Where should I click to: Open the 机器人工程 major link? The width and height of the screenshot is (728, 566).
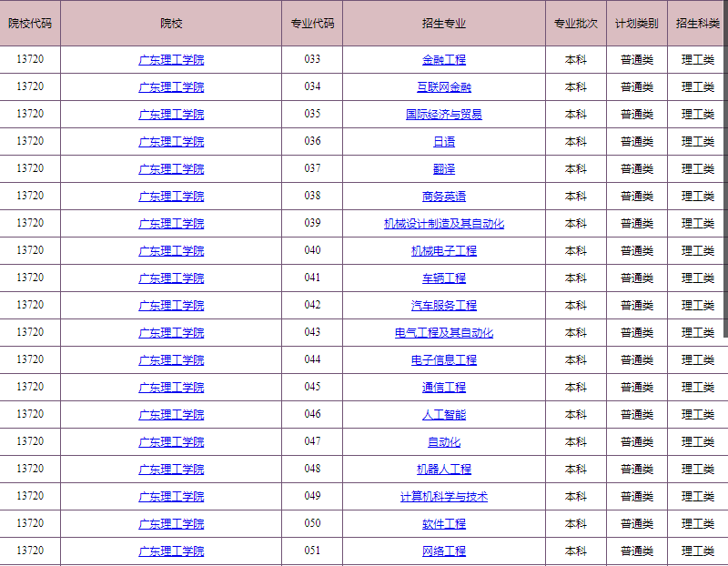pos(444,470)
